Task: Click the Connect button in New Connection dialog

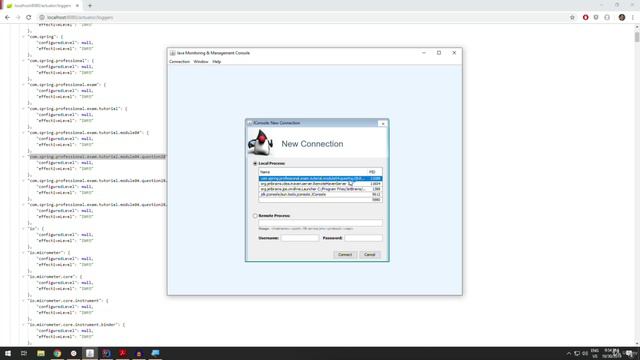Action: tap(345, 255)
